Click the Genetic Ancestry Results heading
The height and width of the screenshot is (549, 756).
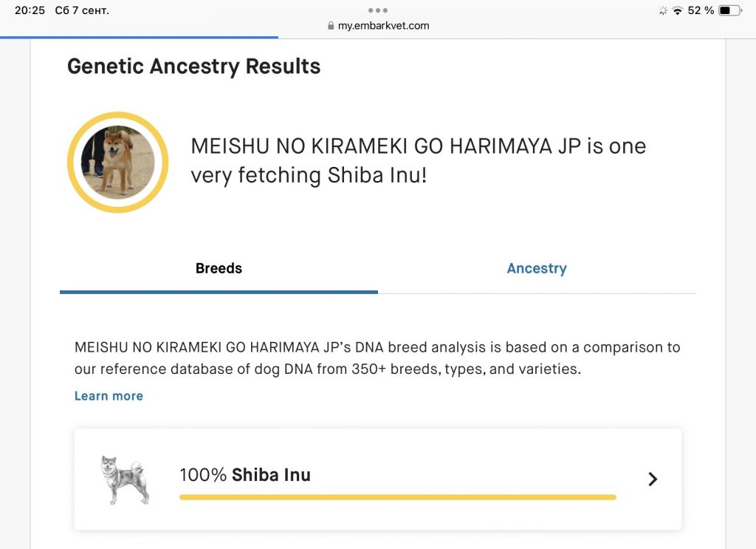193,67
